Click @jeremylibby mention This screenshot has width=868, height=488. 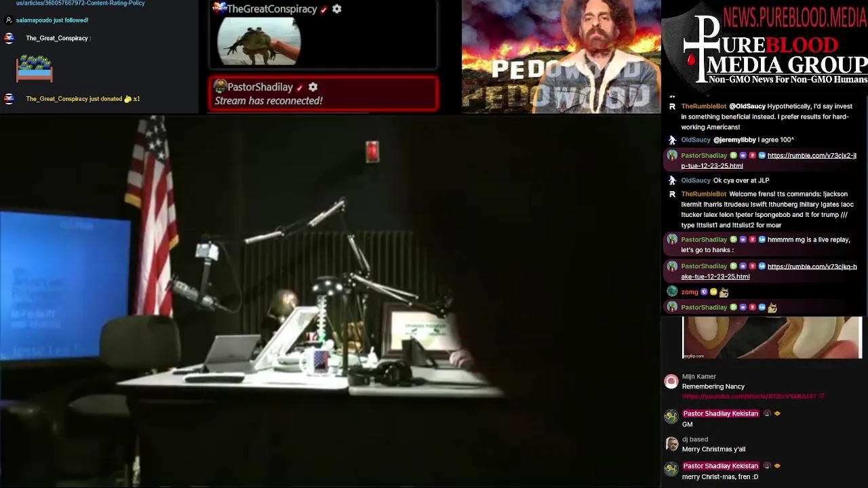734,140
